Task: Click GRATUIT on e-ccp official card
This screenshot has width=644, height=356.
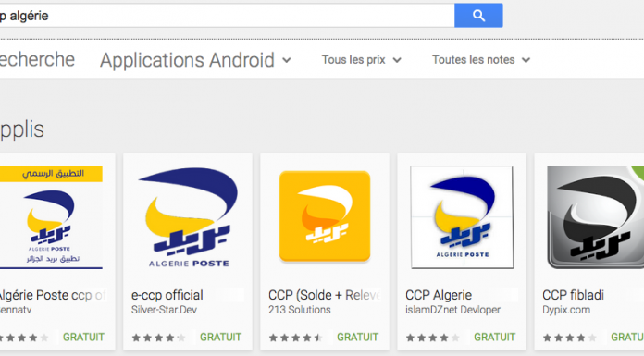Action: click(x=220, y=338)
